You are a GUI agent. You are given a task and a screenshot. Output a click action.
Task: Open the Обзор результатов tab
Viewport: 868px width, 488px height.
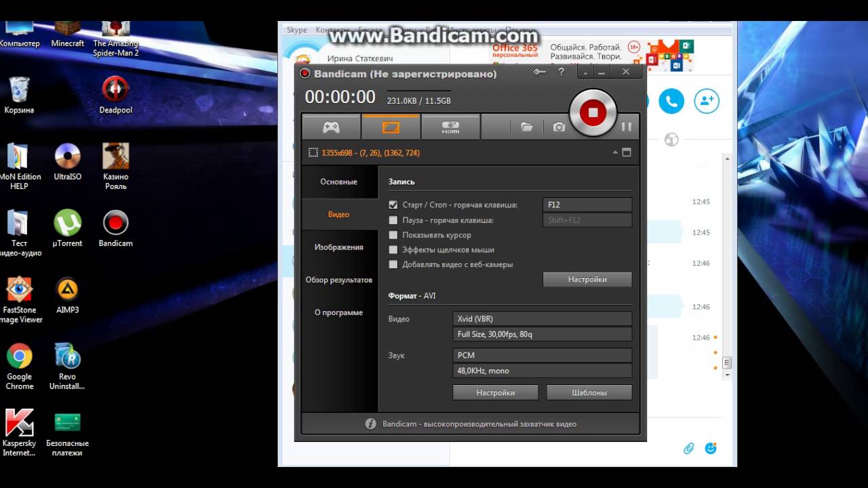(x=339, y=280)
